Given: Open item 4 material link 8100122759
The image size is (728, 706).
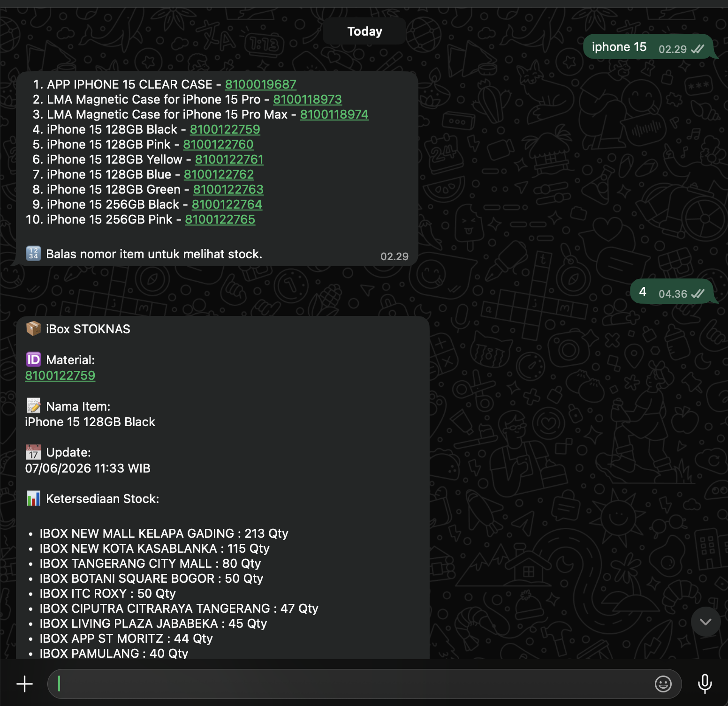Looking at the screenshot, I should (225, 129).
